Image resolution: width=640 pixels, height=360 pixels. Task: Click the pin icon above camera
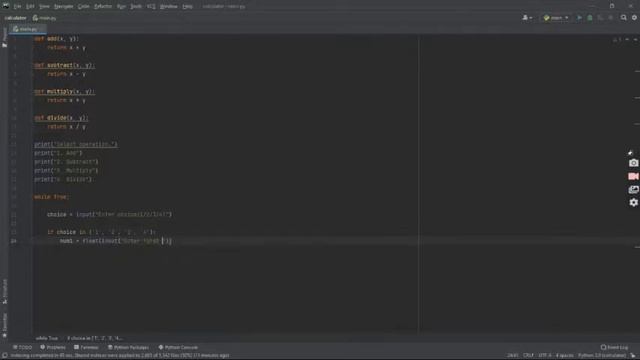(630, 152)
